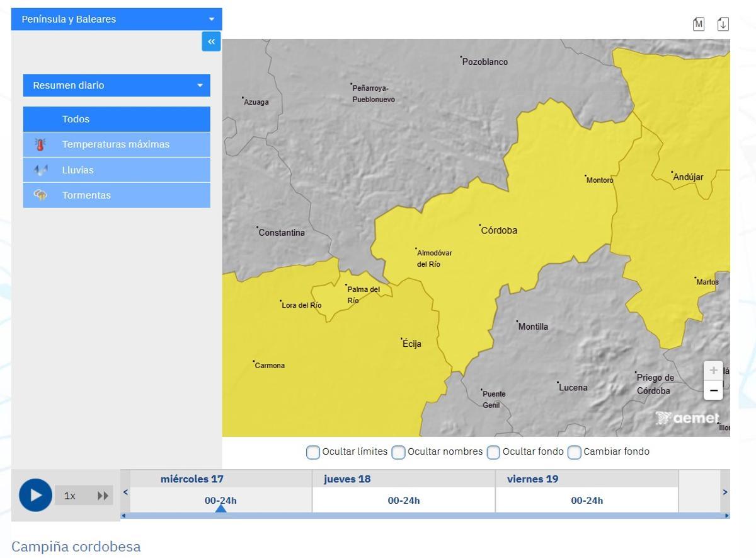Click the Lora del Río label
Image resolution: width=756 pixels, height=558 pixels.
[302, 305]
